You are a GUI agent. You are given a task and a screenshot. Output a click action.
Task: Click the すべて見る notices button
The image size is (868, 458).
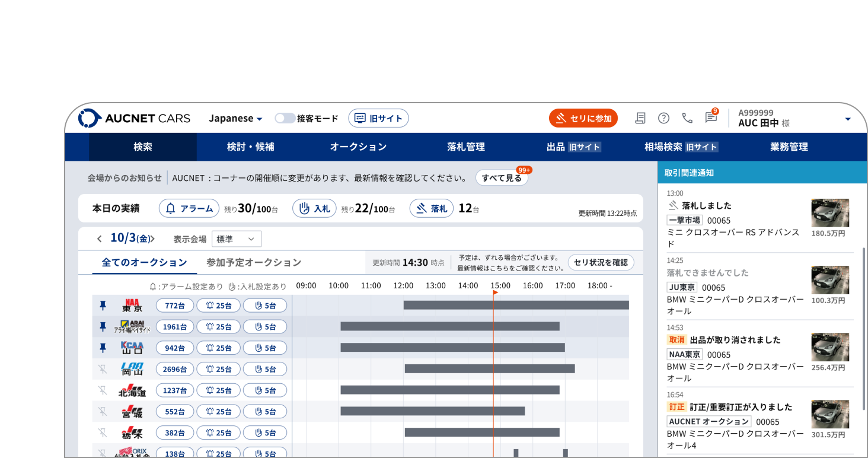[502, 178]
